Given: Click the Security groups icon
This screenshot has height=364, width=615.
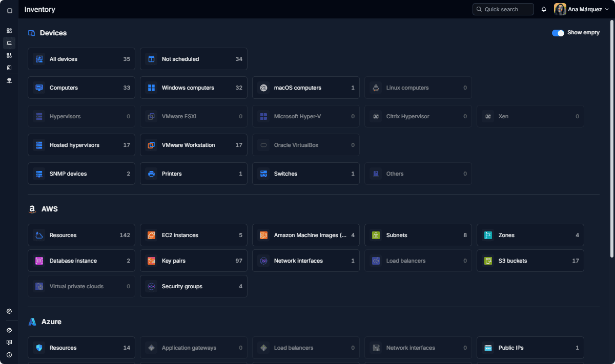Looking at the screenshot, I should pos(151,286).
